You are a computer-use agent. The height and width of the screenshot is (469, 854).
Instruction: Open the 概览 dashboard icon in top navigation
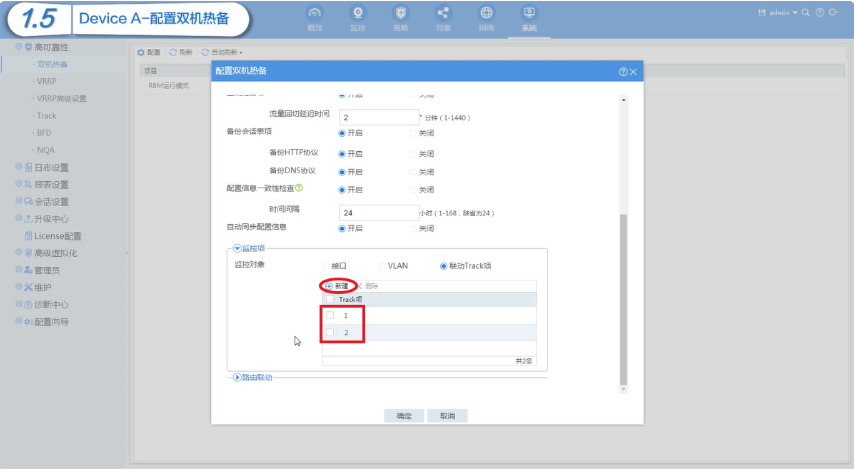[315, 13]
